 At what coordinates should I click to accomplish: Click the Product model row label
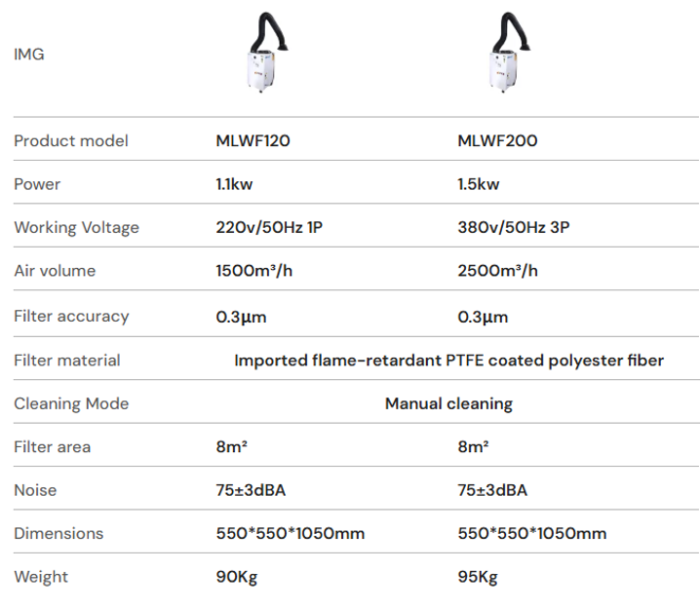71,140
